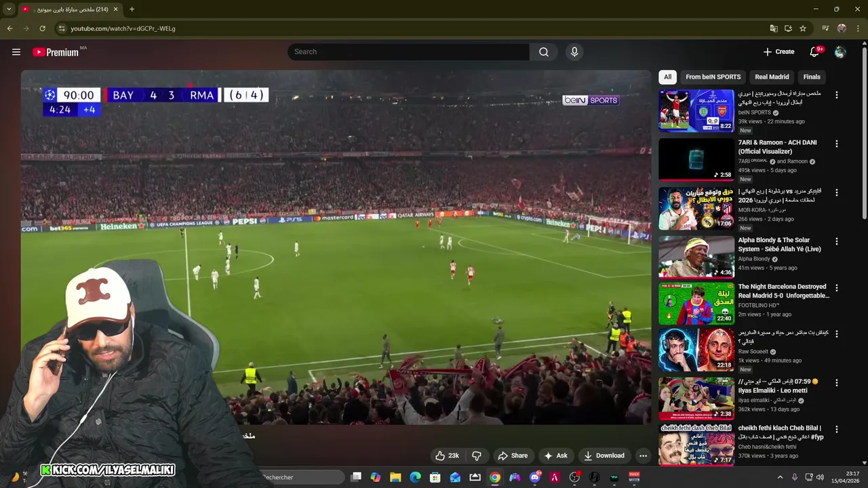The width and height of the screenshot is (868, 488).
Task: Open volume speaker icon in tray
Action: 819,477
